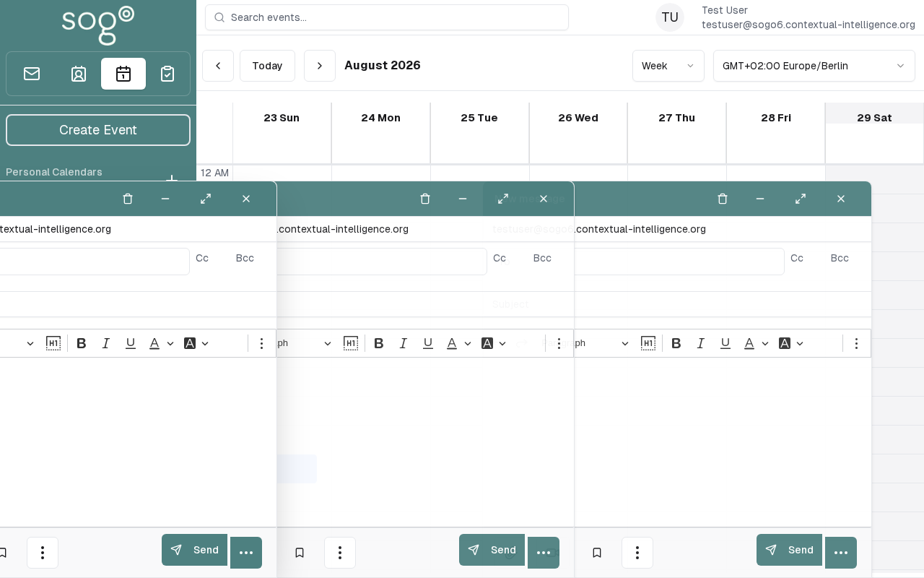Apply bold in left compose window
Viewport: 924px width, 578px height.
click(x=82, y=343)
